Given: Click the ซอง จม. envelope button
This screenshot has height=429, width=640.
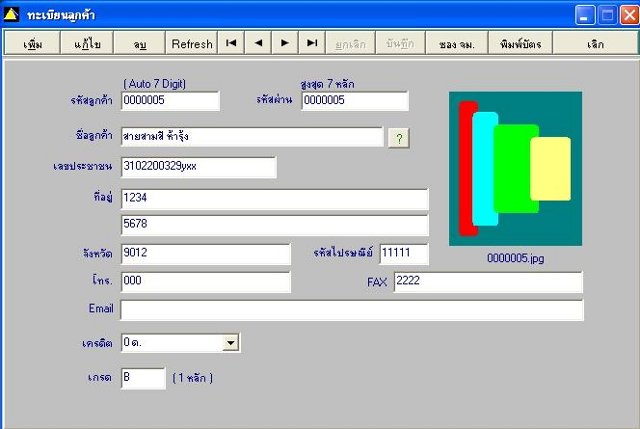Looking at the screenshot, I should click(457, 43).
